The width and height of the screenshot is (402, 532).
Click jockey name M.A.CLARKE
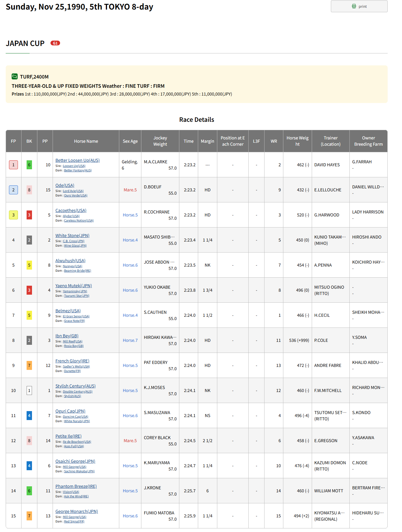(x=156, y=162)
